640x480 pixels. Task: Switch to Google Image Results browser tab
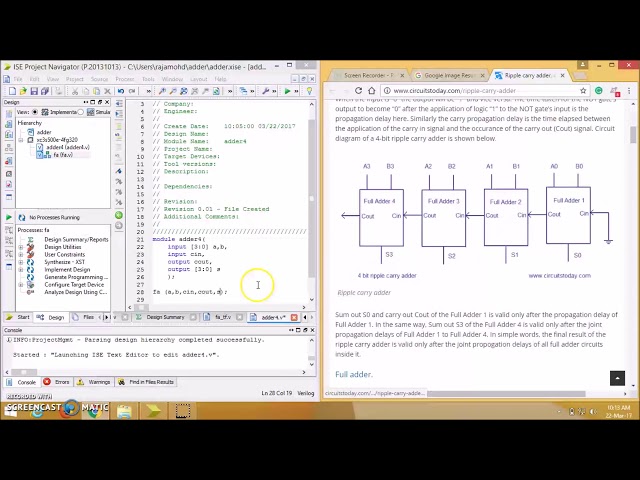(x=449, y=76)
